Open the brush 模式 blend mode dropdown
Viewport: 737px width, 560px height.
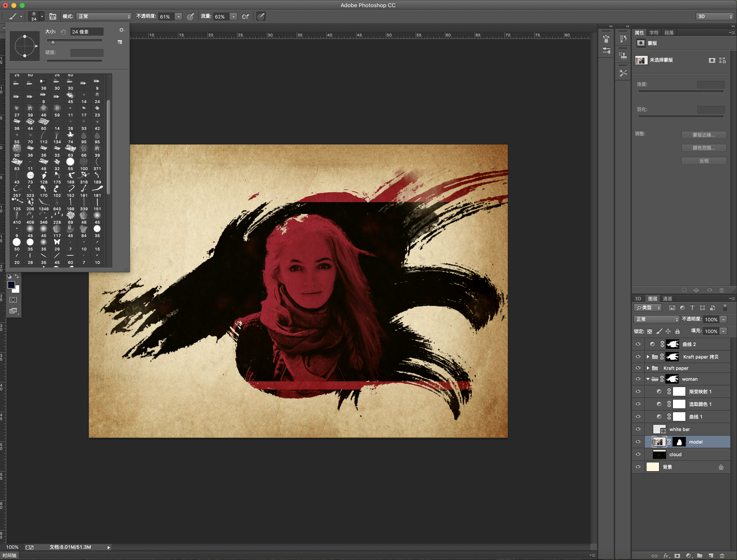104,16
